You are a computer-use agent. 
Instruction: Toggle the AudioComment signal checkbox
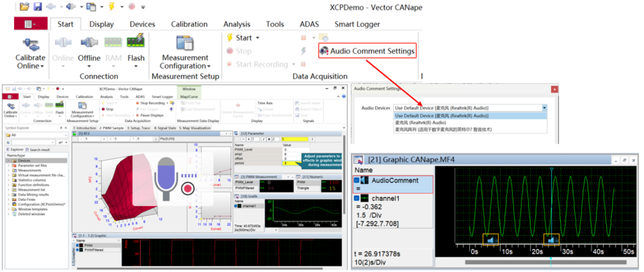point(356,180)
